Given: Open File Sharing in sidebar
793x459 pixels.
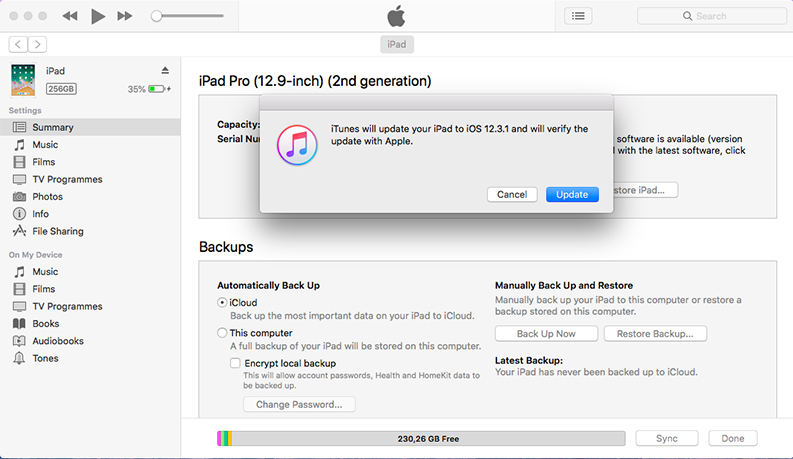Looking at the screenshot, I should tap(90, 231).
